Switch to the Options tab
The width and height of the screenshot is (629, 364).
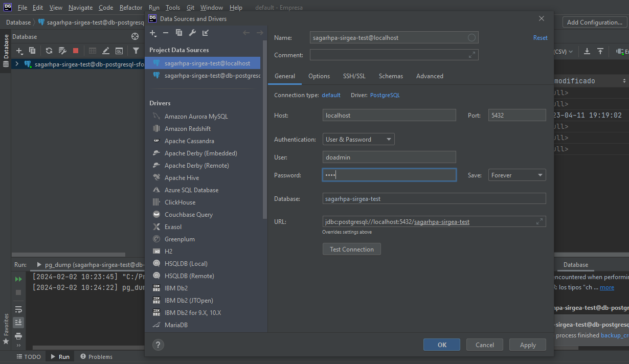point(319,76)
